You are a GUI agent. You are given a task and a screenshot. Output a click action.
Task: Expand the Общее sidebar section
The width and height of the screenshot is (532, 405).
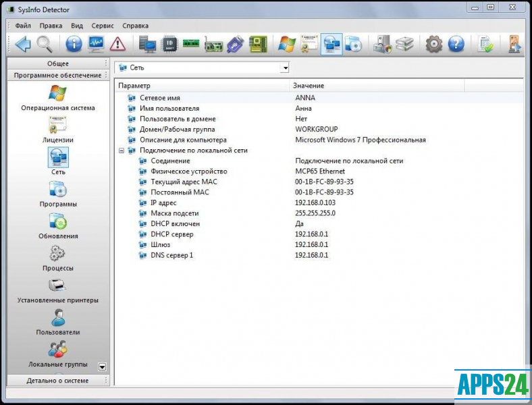[x=58, y=63]
